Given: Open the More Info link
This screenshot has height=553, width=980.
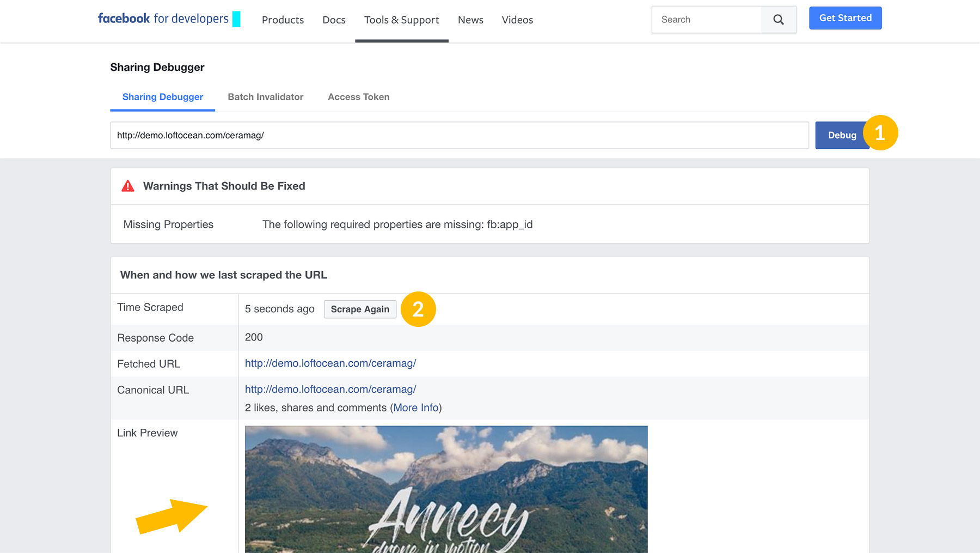Looking at the screenshot, I should point(416,408).
